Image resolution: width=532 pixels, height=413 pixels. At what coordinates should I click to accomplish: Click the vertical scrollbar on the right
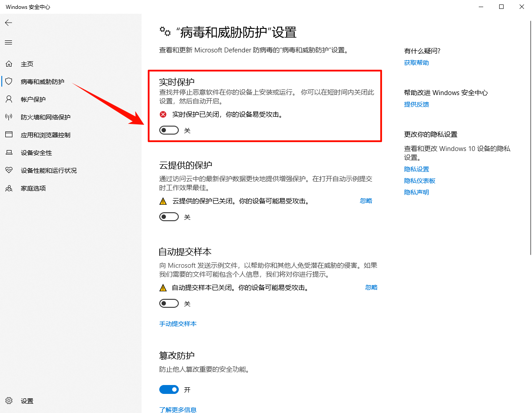click(530, 138)
